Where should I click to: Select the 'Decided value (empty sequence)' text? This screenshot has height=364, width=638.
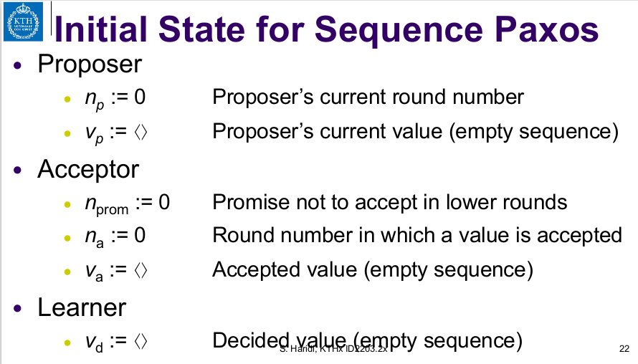(x=364, y=339)
